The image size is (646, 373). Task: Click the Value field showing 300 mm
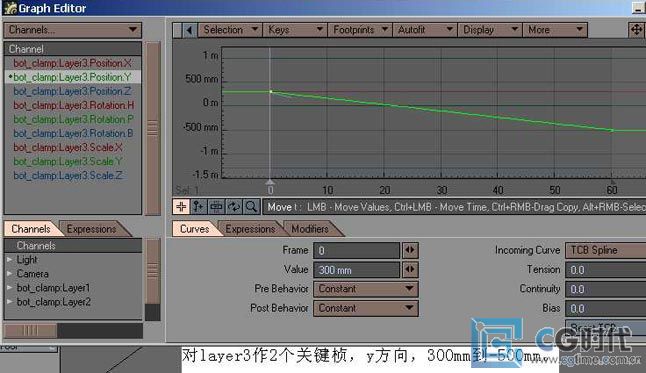[356, 270]
